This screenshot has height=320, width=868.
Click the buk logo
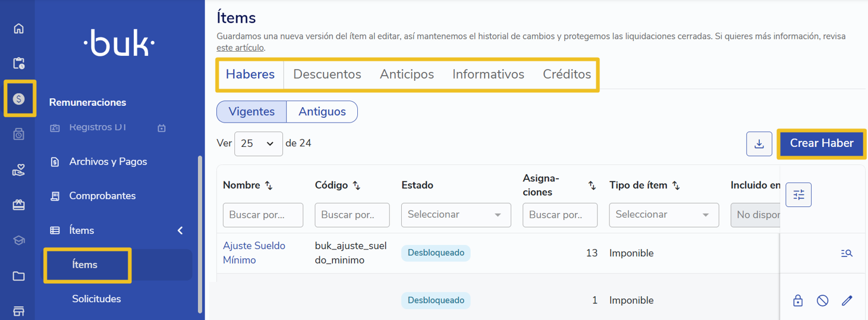[119, 42]
